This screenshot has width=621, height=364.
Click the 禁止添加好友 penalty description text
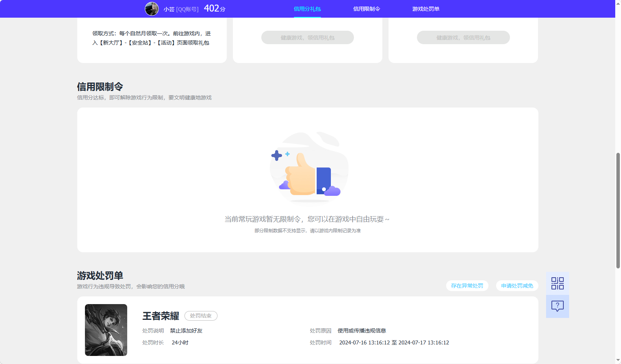pos(186,330)
